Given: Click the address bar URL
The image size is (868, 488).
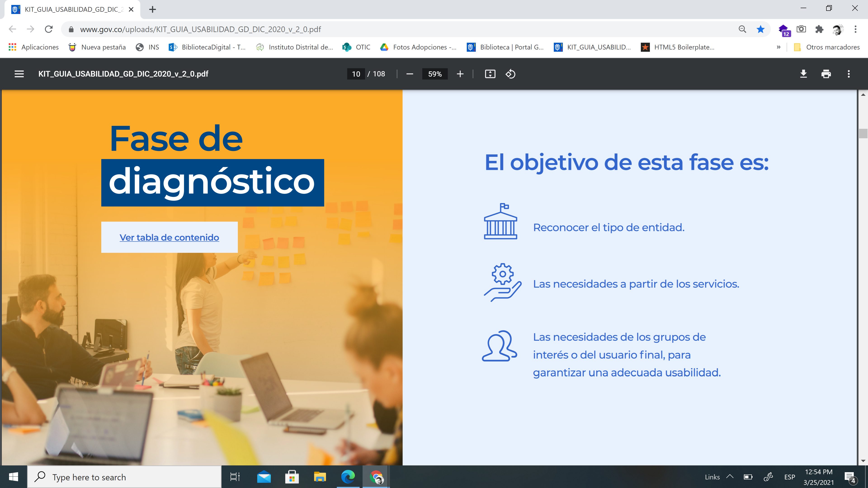Looking at the screenshot, I should tap(200, 29).
